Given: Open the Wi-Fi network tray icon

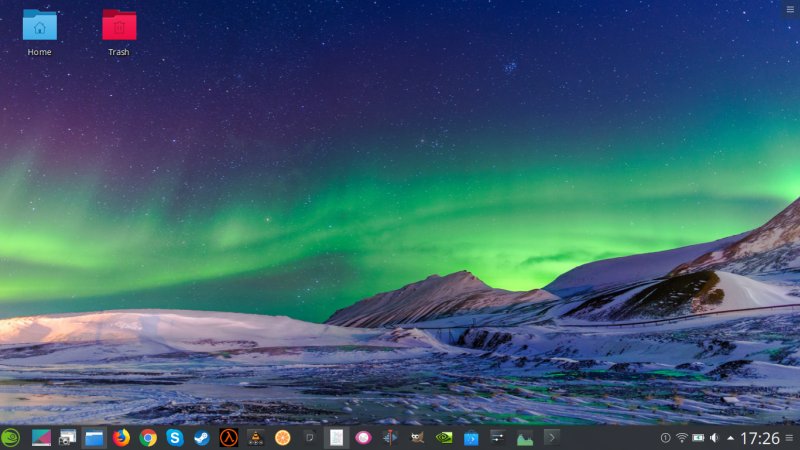Looking at the screenshot, I should tap(682, 438).
